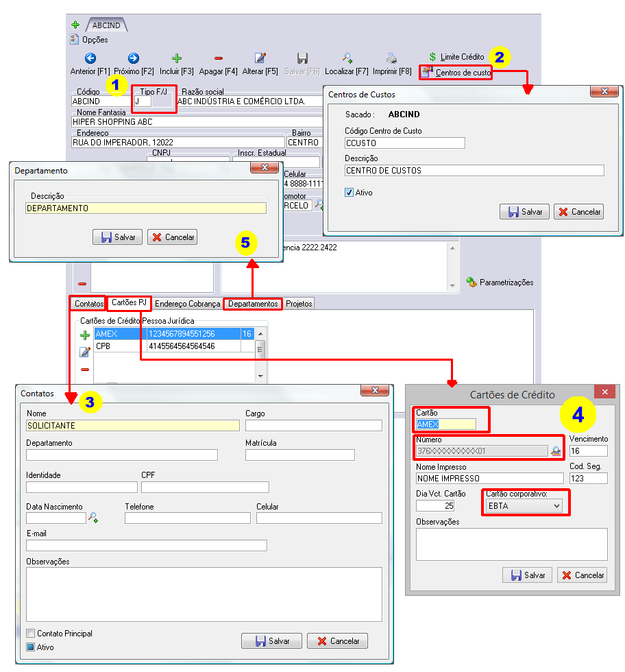Click the Nome field containing SOLICITANTE
Screen dimensions: 625x672
(133, 426)
